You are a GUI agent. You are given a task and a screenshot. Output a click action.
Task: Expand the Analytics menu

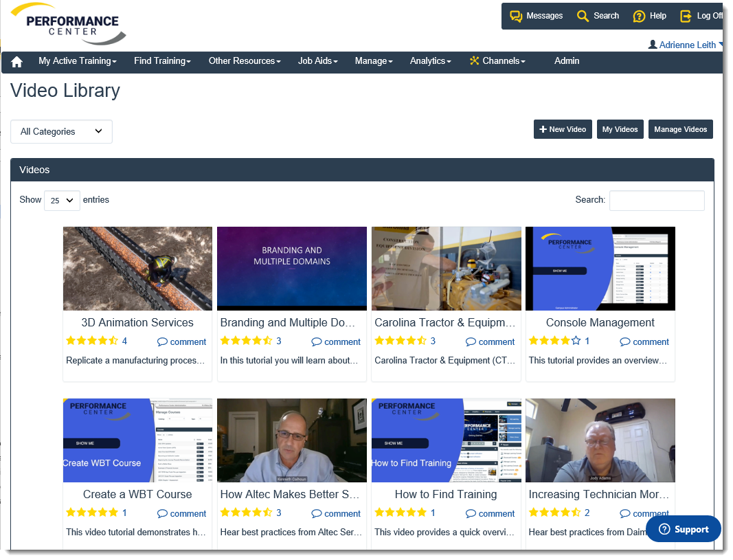(x=430, y=61)
